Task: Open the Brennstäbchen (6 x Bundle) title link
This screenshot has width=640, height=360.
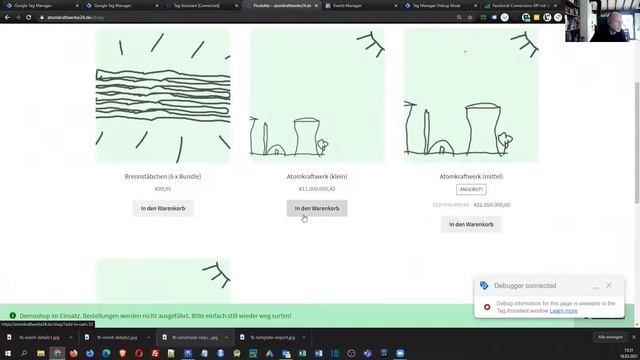Action: pyautogui.click(x=163, y=176)
